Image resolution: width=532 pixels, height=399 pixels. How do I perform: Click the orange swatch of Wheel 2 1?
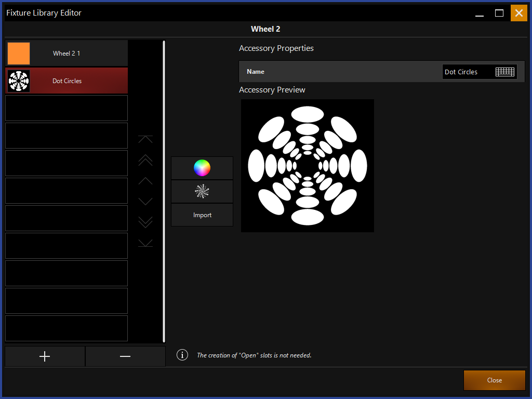point(19,54)
